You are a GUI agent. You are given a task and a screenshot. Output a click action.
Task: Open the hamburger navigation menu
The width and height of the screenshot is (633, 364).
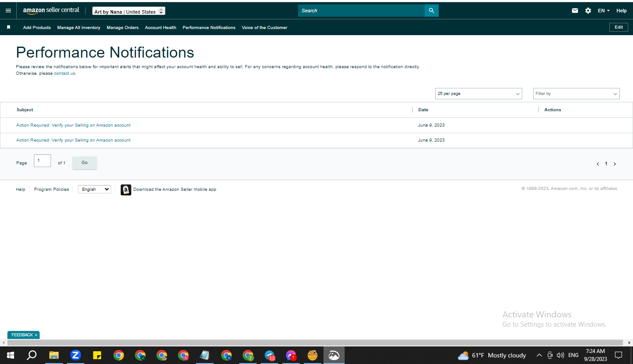tap(8, 11)
